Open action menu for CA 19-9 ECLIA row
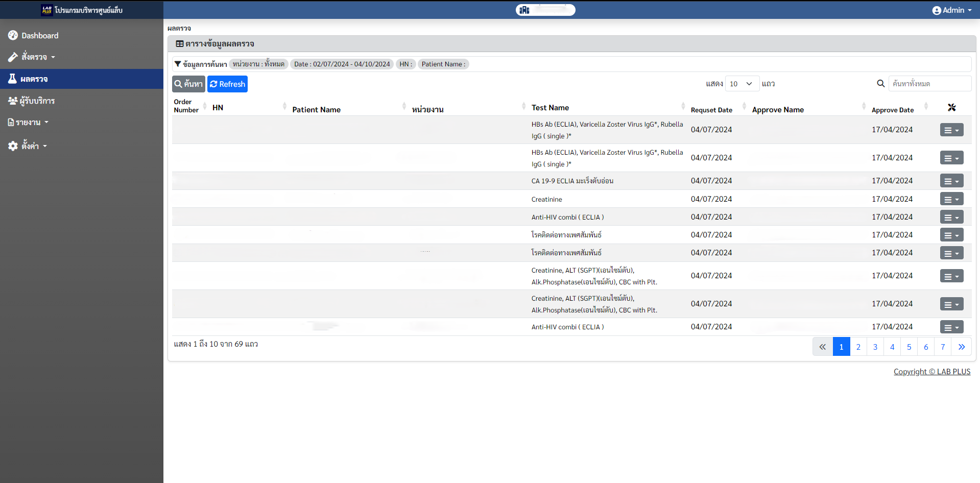The image size is (980, 483). pos(951,181)
